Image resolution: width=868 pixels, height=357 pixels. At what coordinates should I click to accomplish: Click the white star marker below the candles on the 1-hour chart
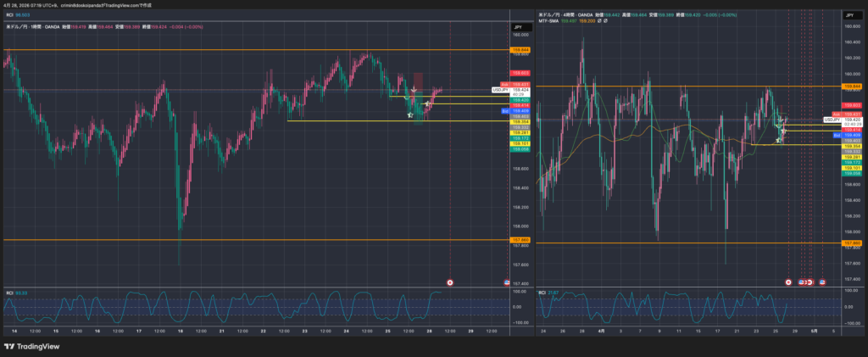(x=410, y=115)
